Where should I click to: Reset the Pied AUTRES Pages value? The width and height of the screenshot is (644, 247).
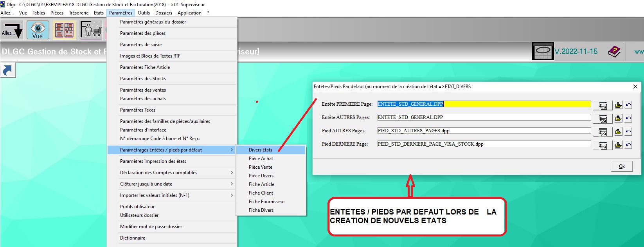pos(628,132)
